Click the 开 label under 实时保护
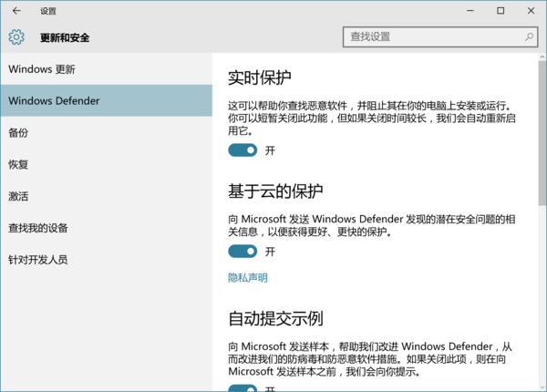Image resolution: width=547 pixels, height=392 pixels. pos(270,150)
